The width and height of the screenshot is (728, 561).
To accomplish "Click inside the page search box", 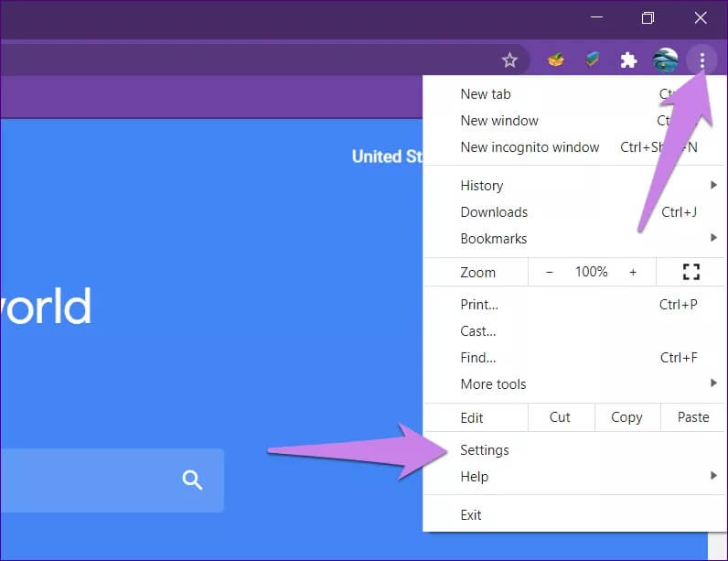I will point(82,480).
